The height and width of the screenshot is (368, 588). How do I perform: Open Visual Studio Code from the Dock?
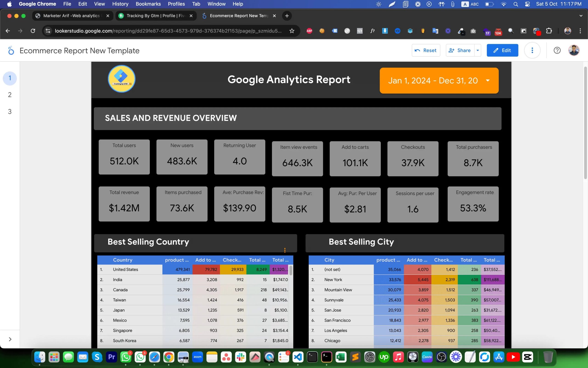click(x=298, y=357)
